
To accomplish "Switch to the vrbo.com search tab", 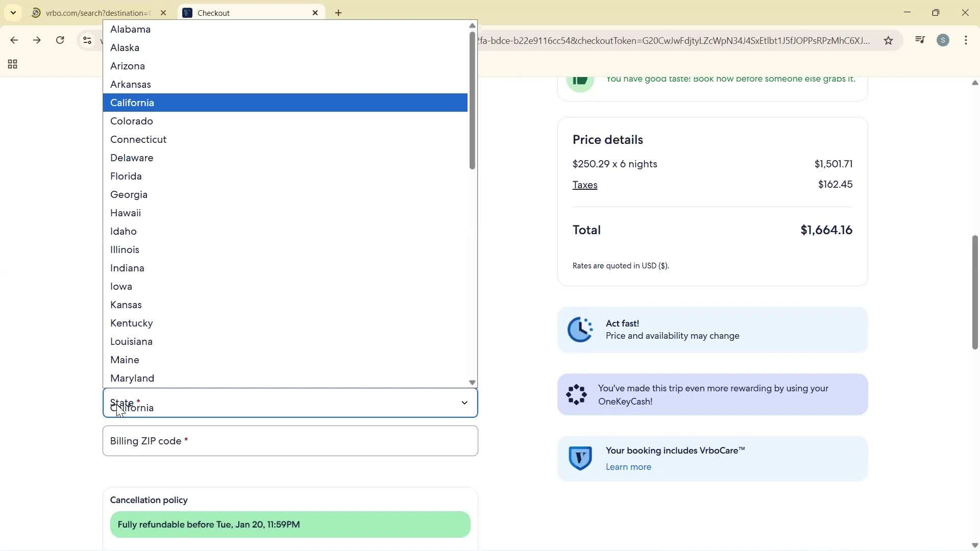I will click(x=97, y=13).
